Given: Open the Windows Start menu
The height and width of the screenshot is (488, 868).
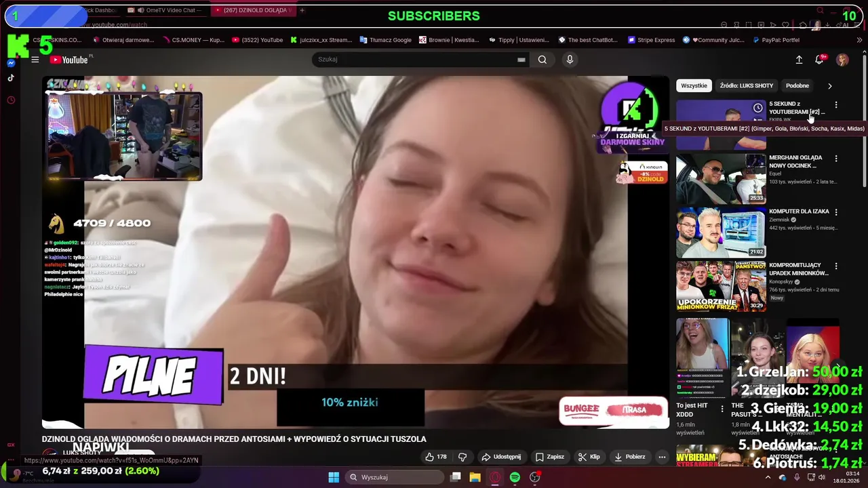Looking at the screenshot, I should coord(334,477).
